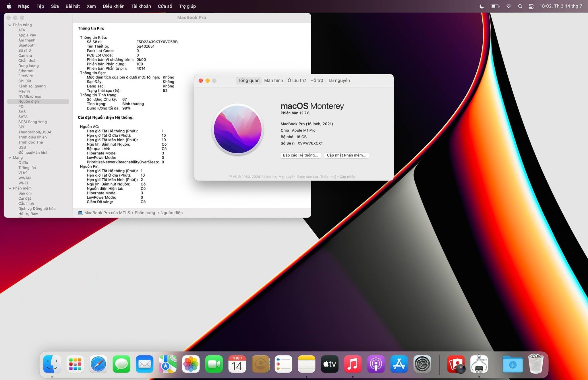Viewport: 588px width, 380px height.
Task: Click the Do Not Disturb moon icon
Action: pos(482,6)
